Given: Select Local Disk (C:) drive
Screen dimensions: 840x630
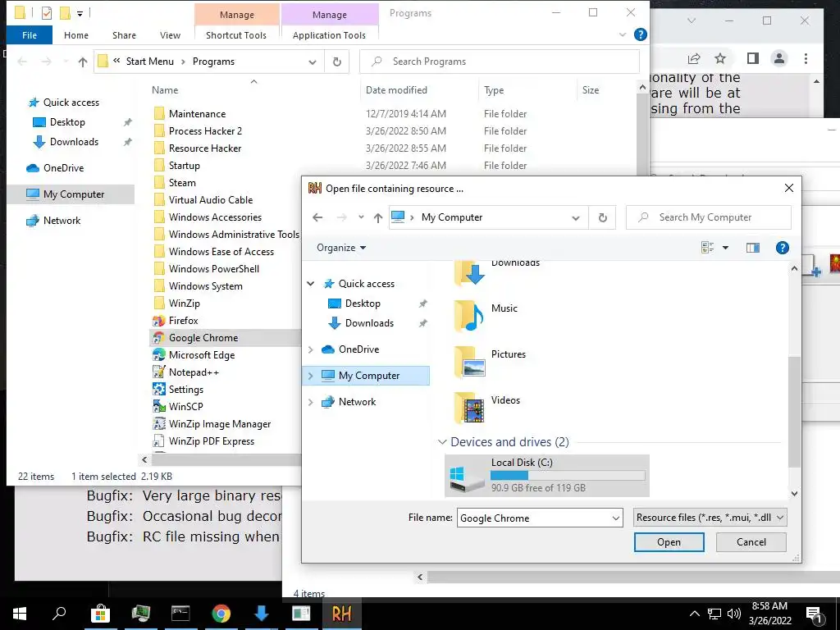Looking at the screenshot, I should click(547, 476).
